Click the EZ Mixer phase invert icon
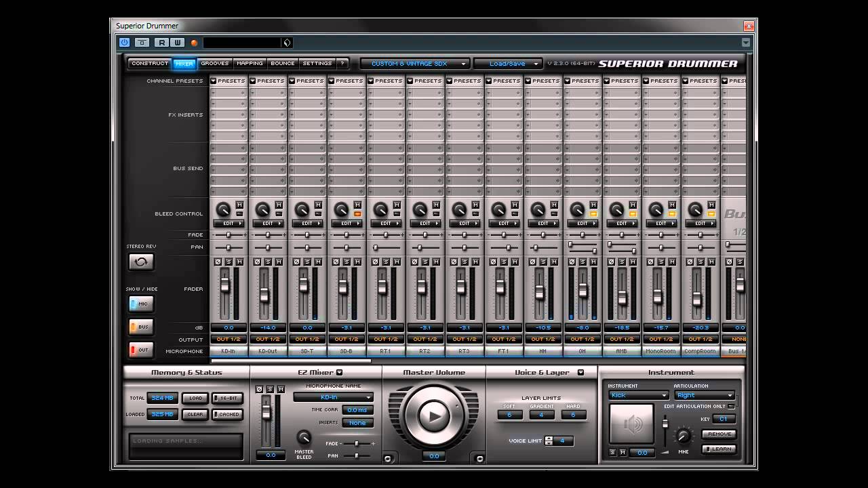This screenshot has height=488, width=868. [x=259, y=389]
